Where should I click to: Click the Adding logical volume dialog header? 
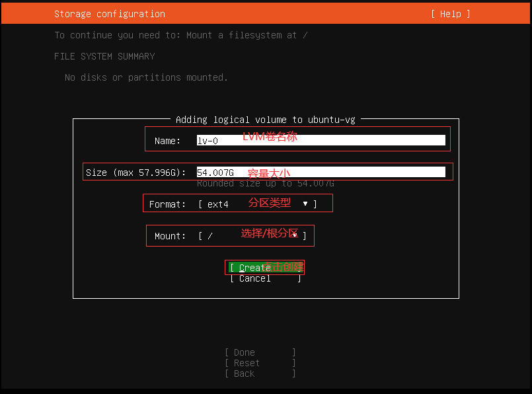266,120
